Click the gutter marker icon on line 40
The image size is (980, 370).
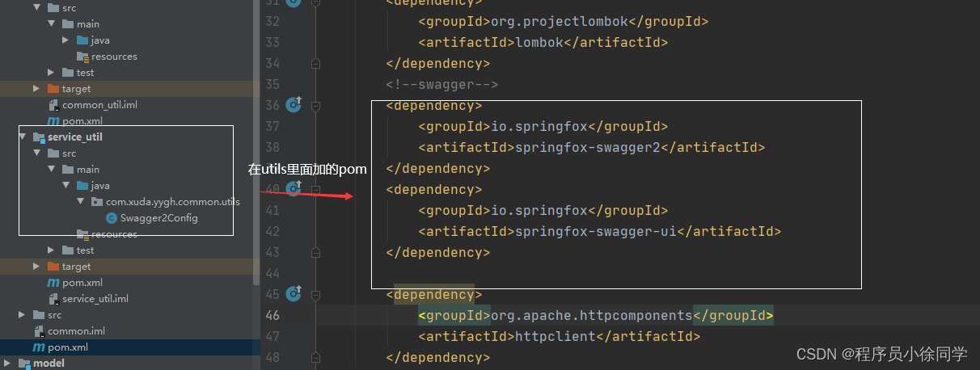point(294,188)
